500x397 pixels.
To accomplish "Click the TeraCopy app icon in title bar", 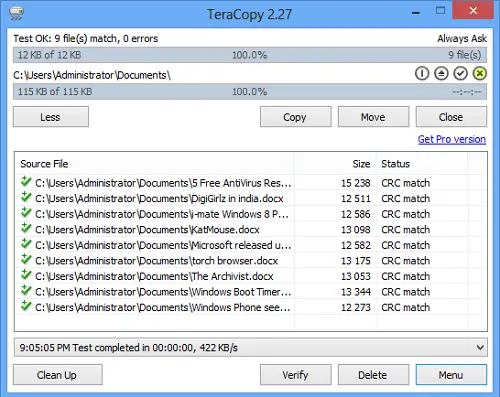I will tap(16, 13).
